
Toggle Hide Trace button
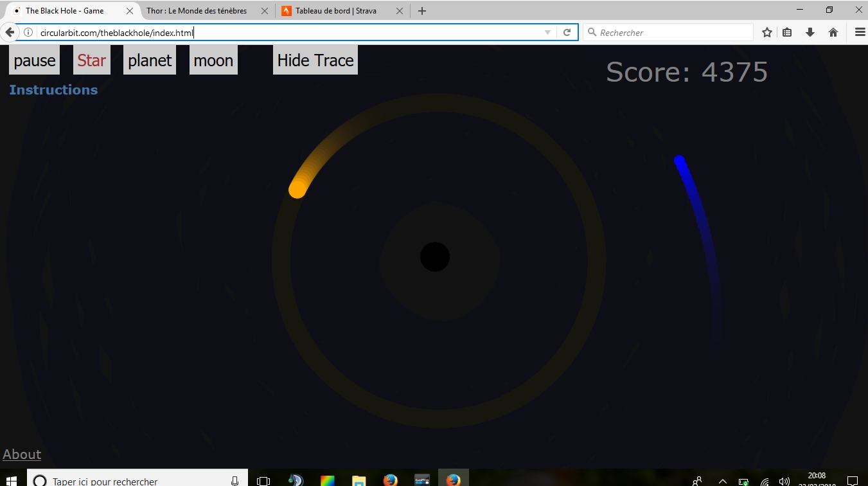pos(315,60)
